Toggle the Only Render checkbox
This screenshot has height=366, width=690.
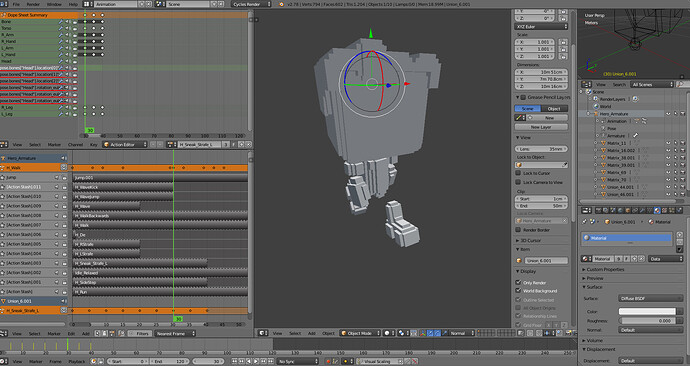[518, 282]
